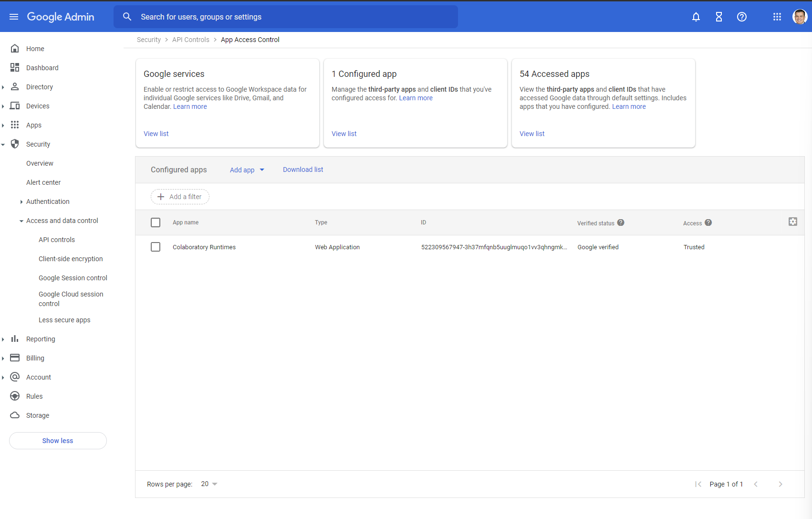Click the Account at-sign icon

click(15, 377)
